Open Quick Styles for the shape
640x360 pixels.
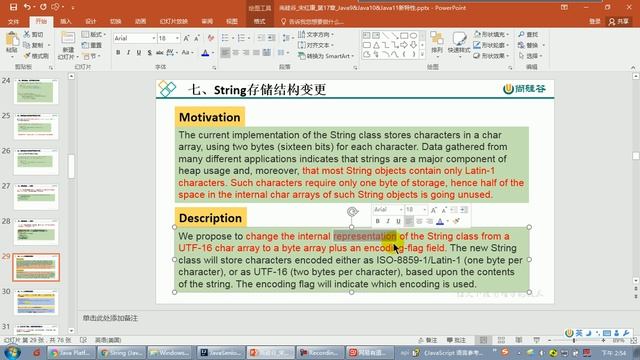tap(459, 44)
